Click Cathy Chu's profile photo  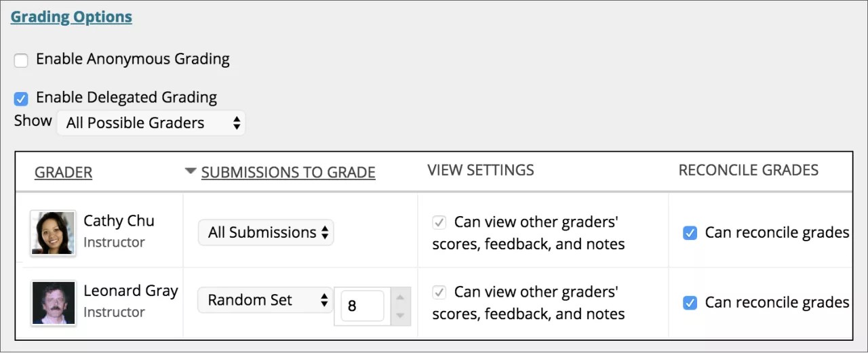[x=53, y=232]
